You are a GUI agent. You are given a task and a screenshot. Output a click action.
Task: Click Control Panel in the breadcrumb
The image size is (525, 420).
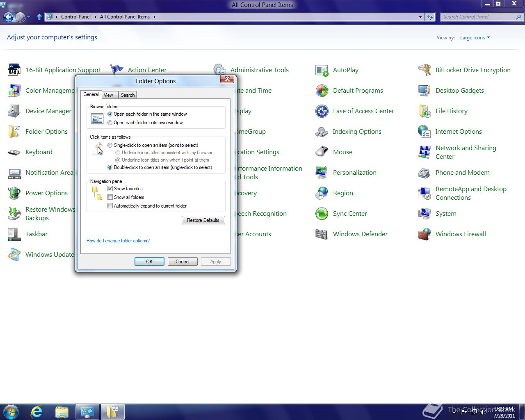click(x=76, y=17)
